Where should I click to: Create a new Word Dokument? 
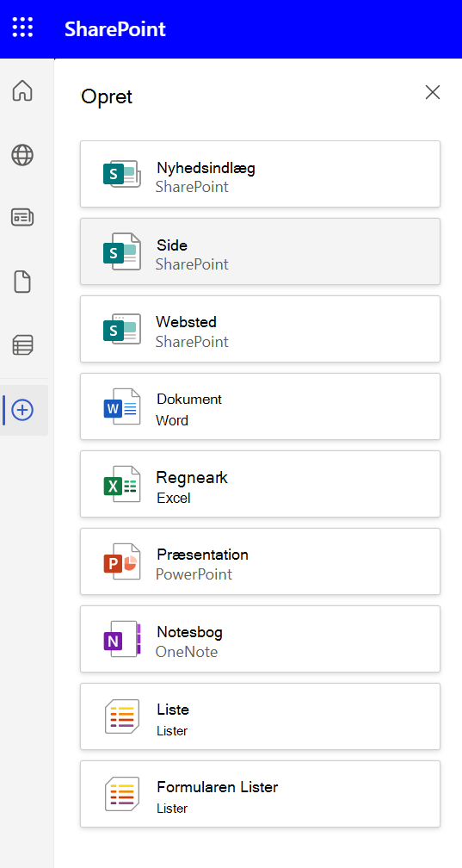click(260, 406)
